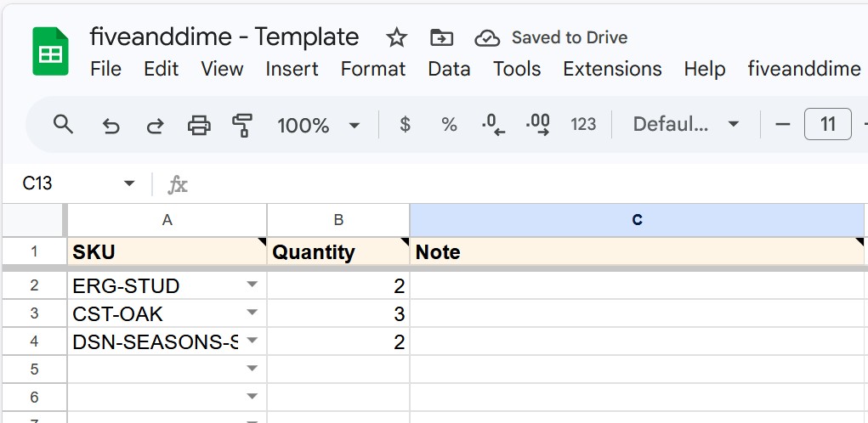Select column A header
Image resolution: width=868 pixels, height=423 pixels.
167,220
